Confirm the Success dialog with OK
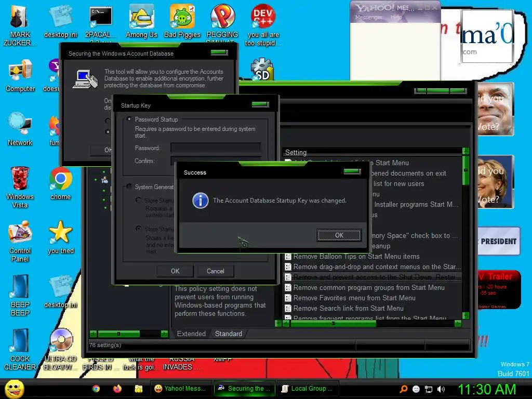This screenshot has width=532, height=399. 339,235
